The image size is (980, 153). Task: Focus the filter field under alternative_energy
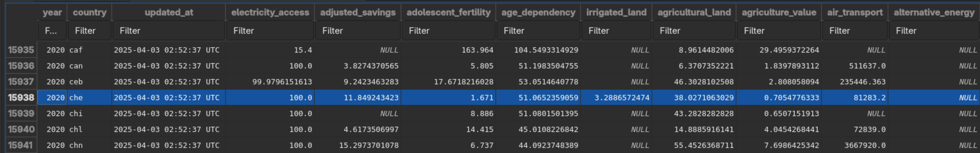(934, 31)
